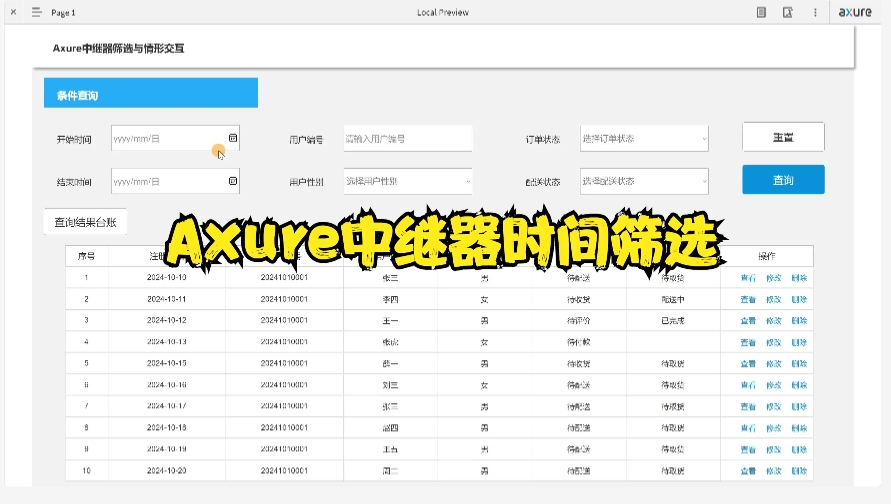Open calendar picker for 结束时间

point(233,181)
